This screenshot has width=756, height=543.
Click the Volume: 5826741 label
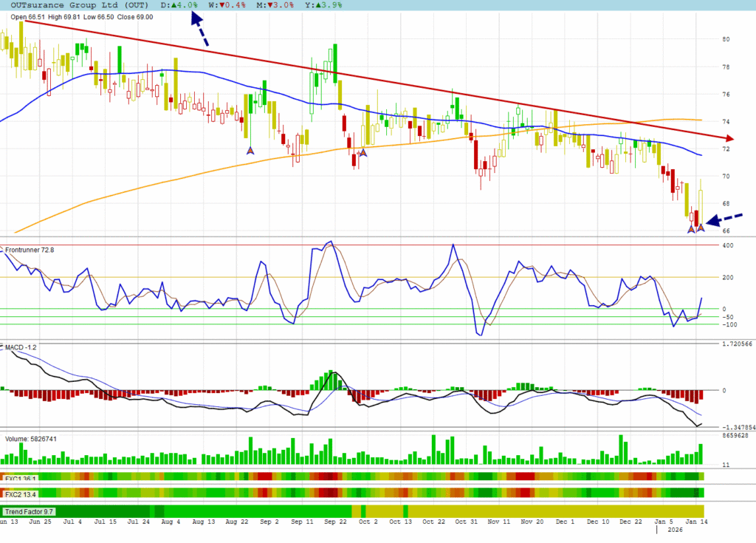coord(31,439)
